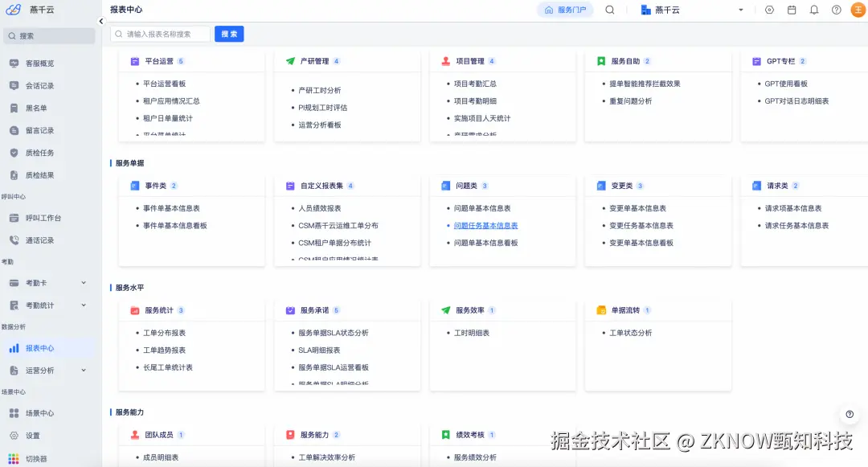Viewport: 868px width, 467px height.
Task: Click the 切换器 colorful grid icon
Action: [14, 459]
